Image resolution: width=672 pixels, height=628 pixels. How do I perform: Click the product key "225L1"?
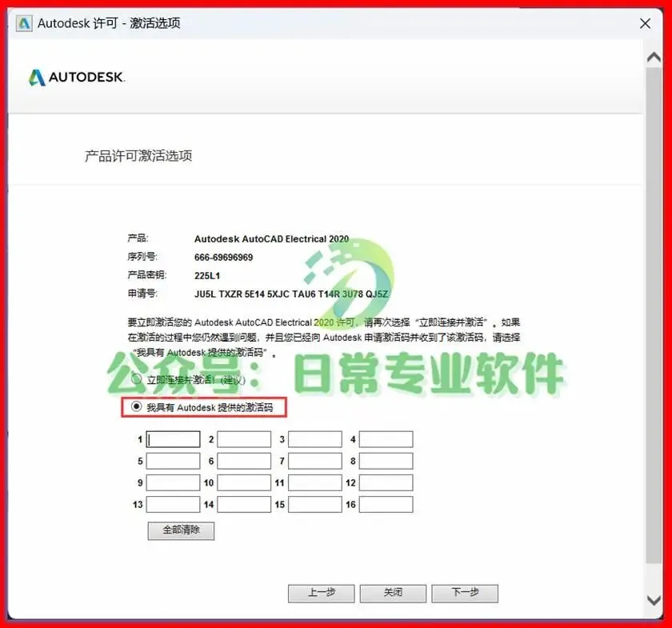tap(207, 276)
